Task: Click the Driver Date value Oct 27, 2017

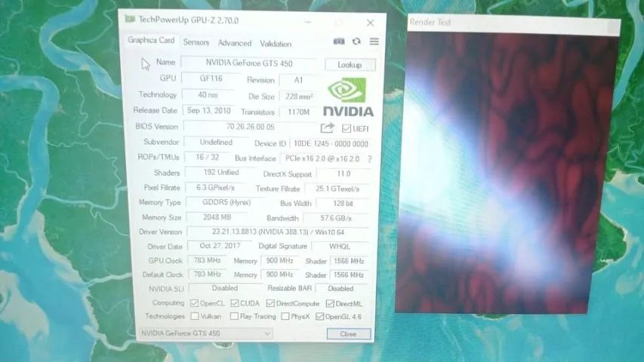Action: 220,246
